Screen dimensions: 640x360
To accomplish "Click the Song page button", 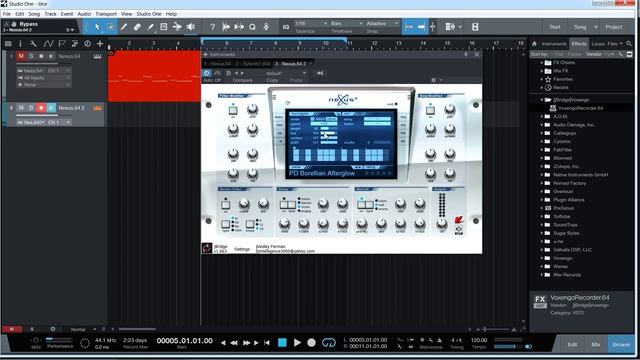I will point(580,27).
